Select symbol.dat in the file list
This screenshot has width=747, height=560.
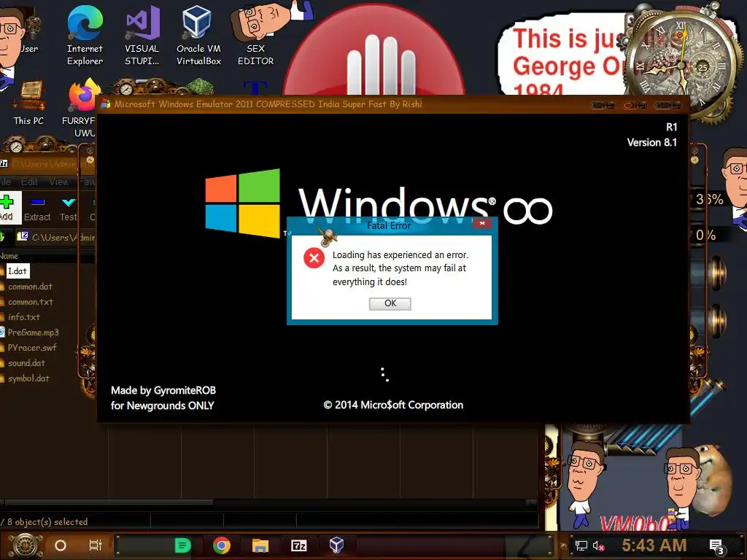tap(28, 378)
